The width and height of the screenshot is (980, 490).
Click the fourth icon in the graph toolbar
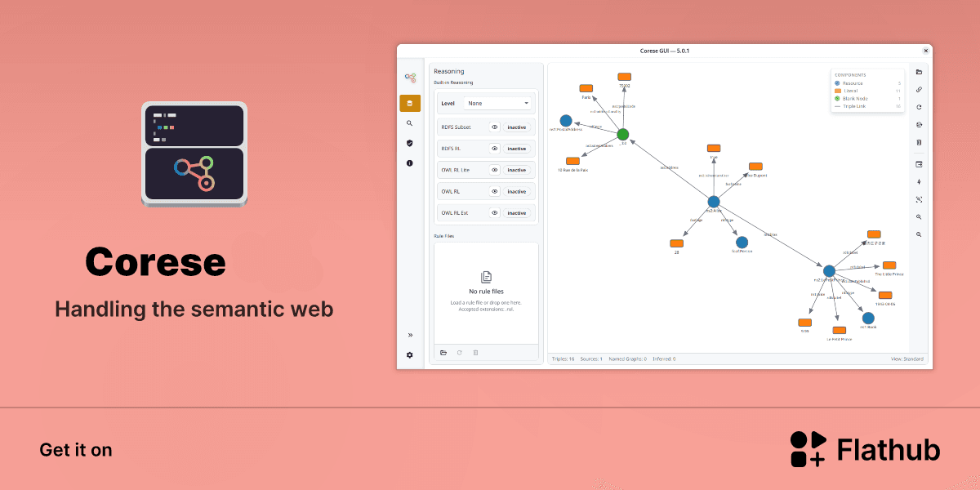920,125
